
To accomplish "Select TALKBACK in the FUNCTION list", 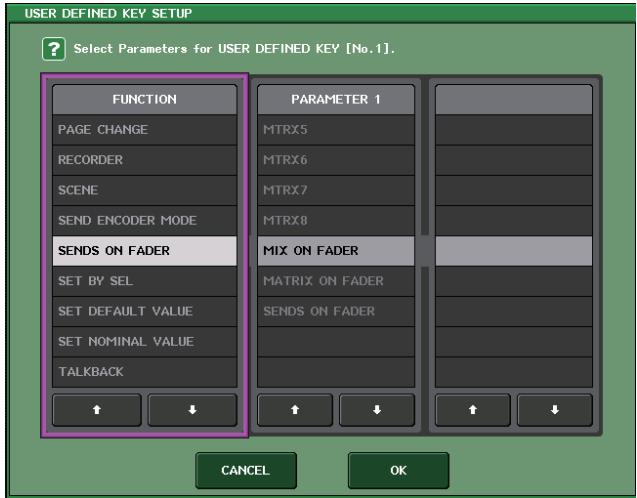I will 145,372.
